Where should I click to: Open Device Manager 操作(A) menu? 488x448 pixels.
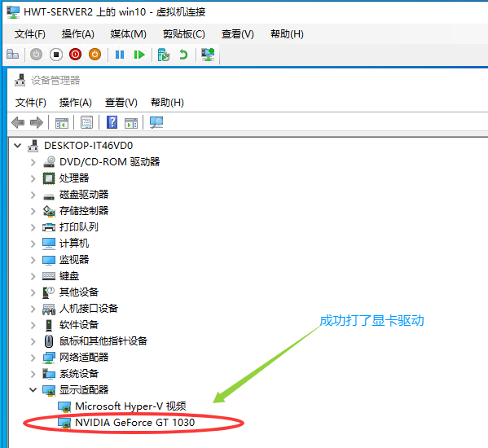click(75, 103)
